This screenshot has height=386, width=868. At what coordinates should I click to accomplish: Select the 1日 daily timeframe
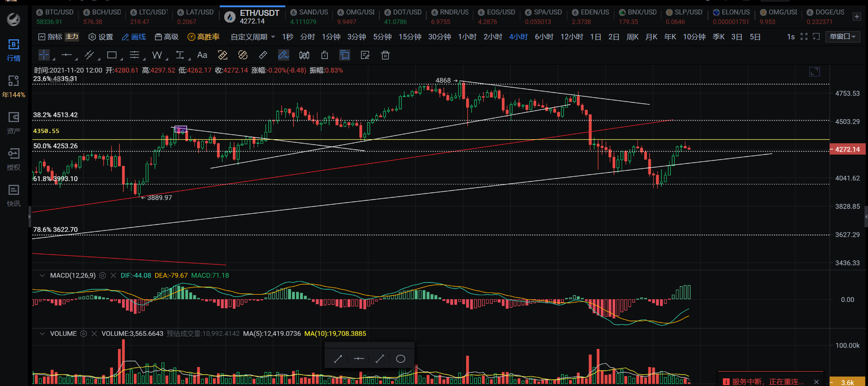595,37
